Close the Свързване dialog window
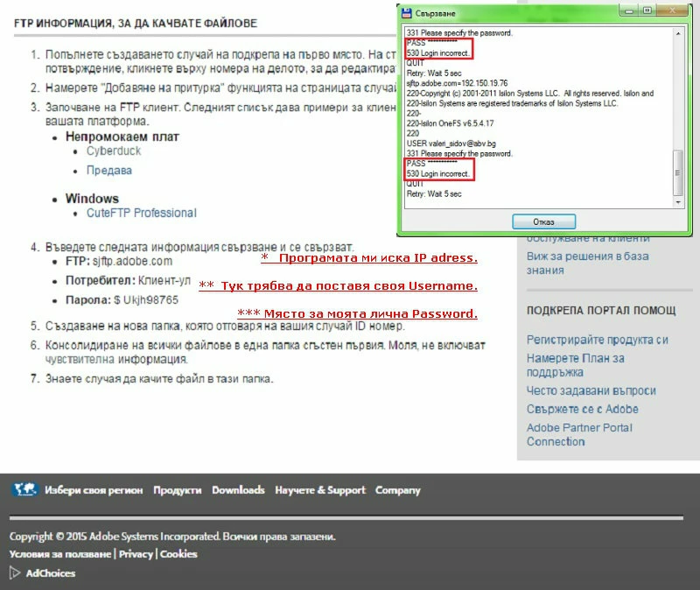700x590 pixels. click(672, 11)
